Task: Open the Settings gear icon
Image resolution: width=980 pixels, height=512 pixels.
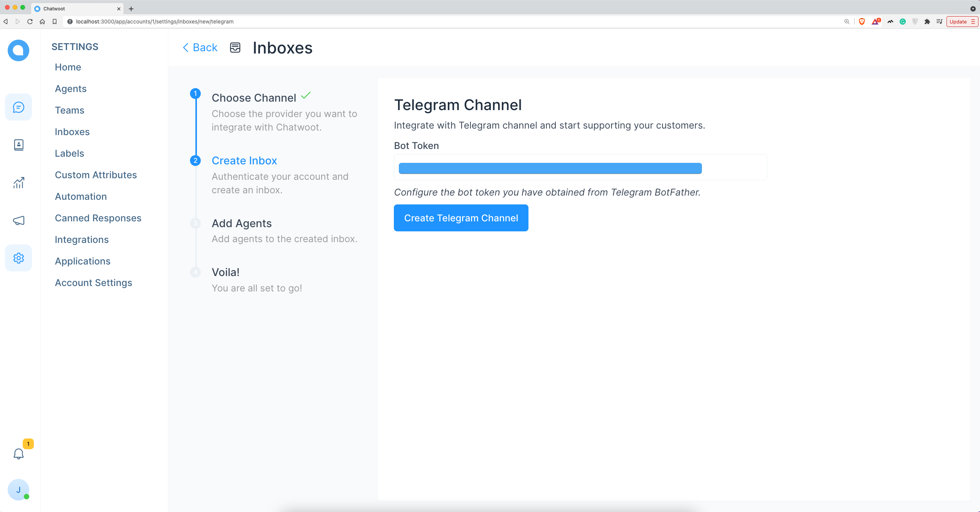Action: 18,258
